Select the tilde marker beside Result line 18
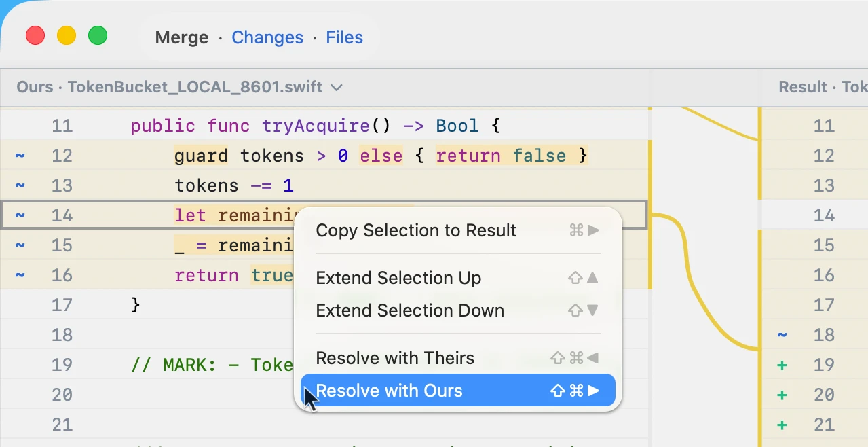 782,334
